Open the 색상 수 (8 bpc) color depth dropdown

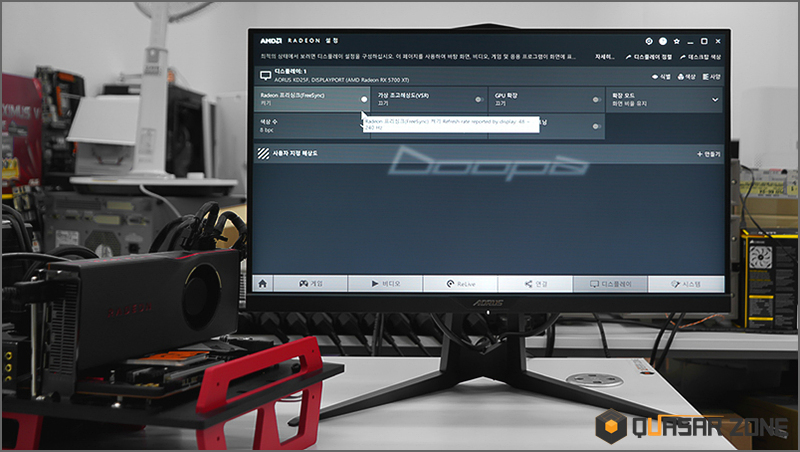(312, 126)
